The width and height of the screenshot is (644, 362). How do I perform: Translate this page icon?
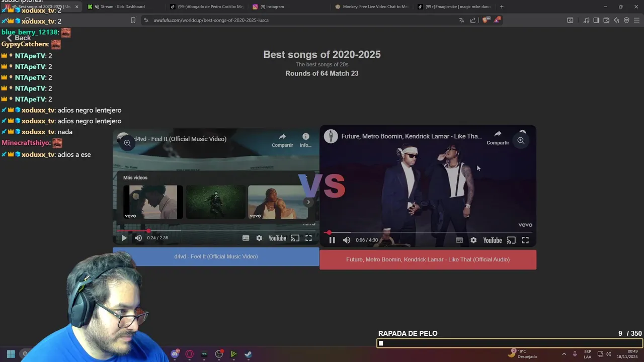(461, 20)
